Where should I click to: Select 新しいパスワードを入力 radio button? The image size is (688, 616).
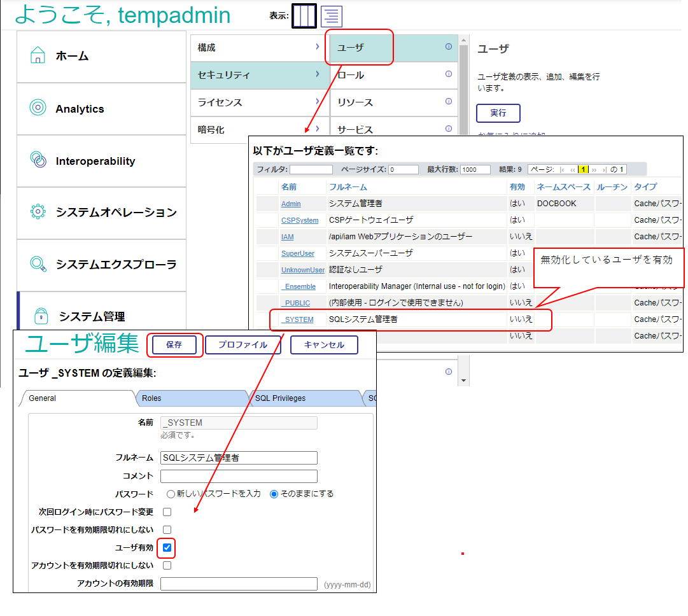click(x=171, y=494)
